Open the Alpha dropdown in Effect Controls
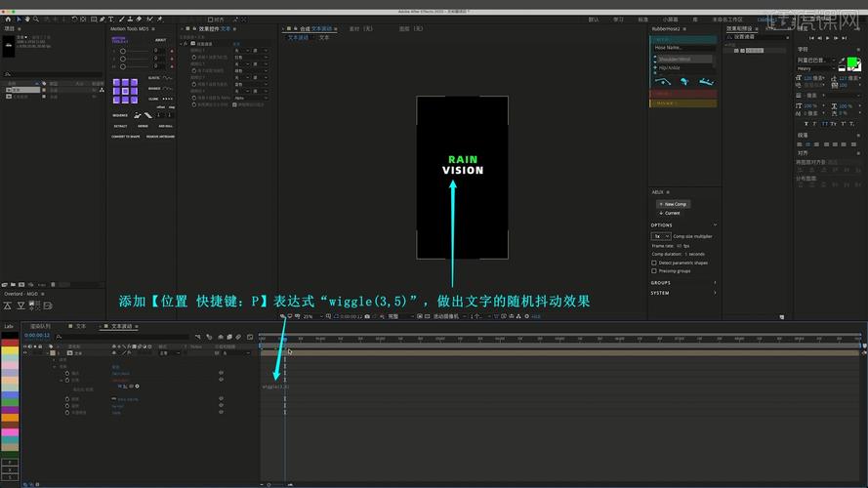The height and width of the screenshot is (488, 868). 251,98
